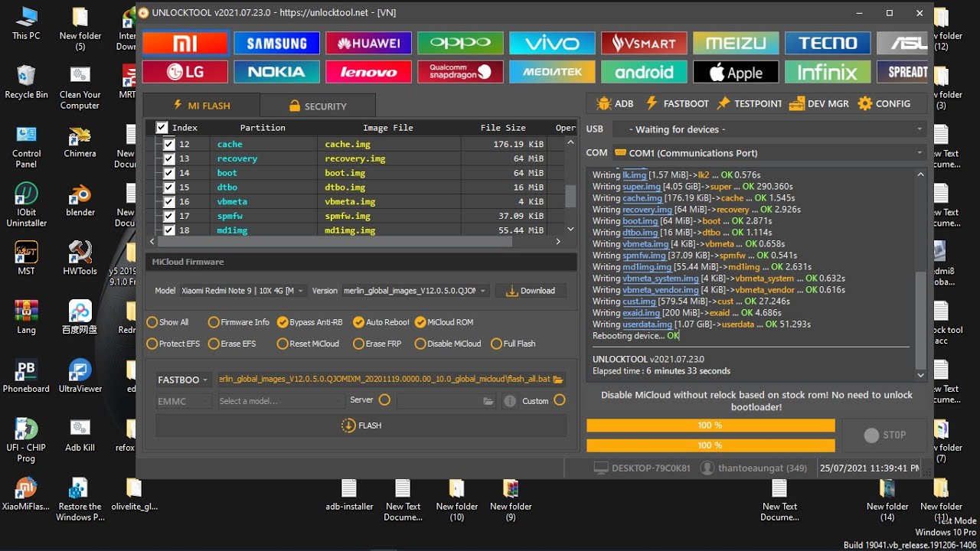This screenshot has width=980, height=551.
Task: Open the ADB section
Action: [x=615, y=103]
